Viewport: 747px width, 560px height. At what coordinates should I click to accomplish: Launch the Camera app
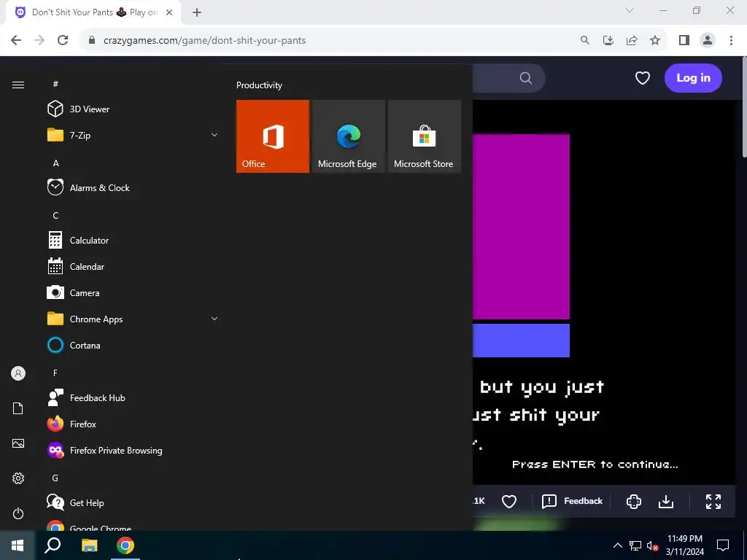tap(133, 292)
